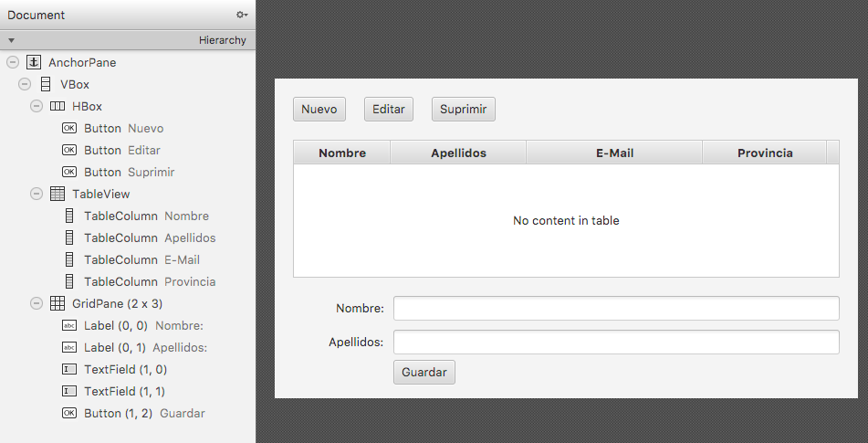The width and height of the screenshot is (868, 443).
Task: Select the Button Nuevo node icon
Action: click(x=69, y=129)
